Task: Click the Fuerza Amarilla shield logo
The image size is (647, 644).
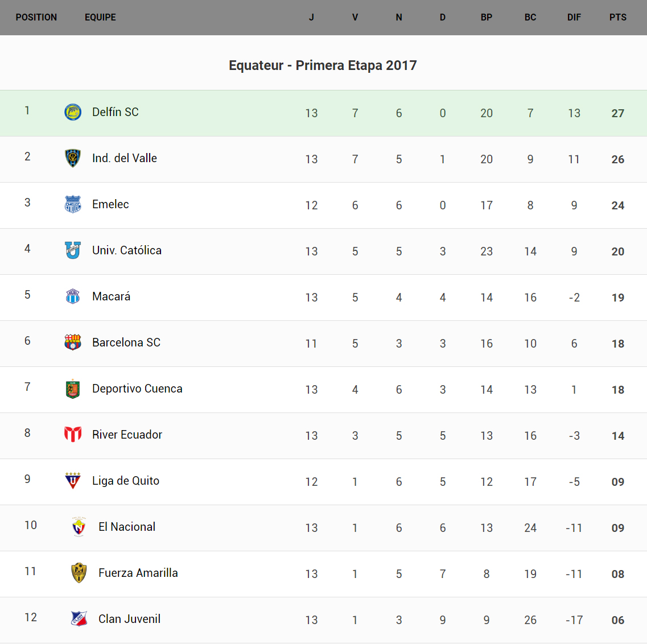Action: coord(79,573)
